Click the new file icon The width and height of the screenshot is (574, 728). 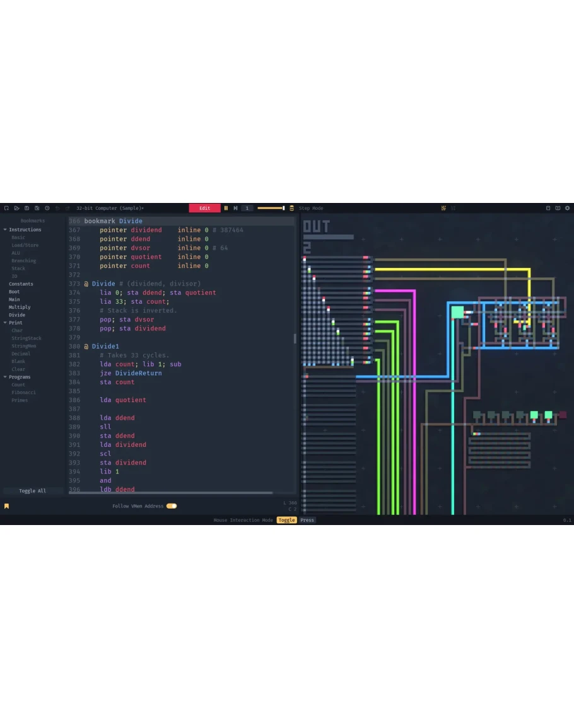pyautogui.click(x=6, y=208)
